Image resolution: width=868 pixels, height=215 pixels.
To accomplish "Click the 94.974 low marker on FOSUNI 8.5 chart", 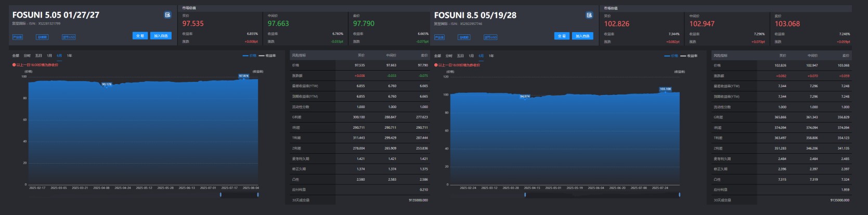I will (x=525, y=96).
